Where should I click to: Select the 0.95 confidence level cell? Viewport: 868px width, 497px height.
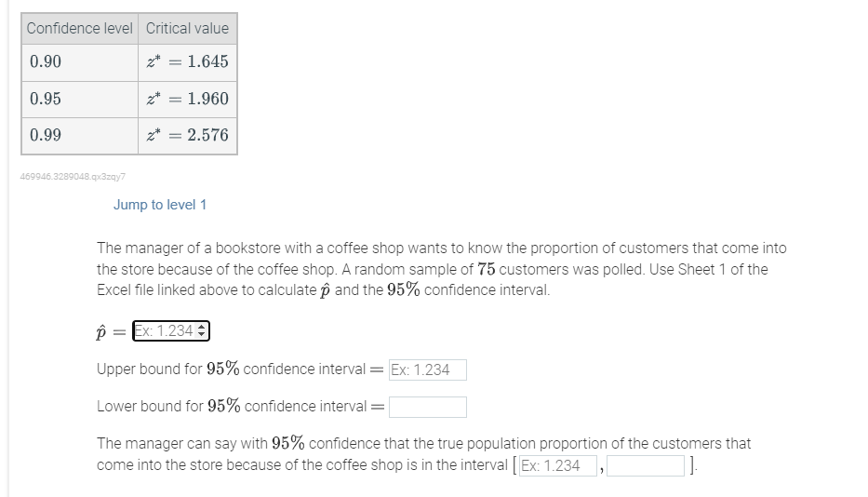80,100
